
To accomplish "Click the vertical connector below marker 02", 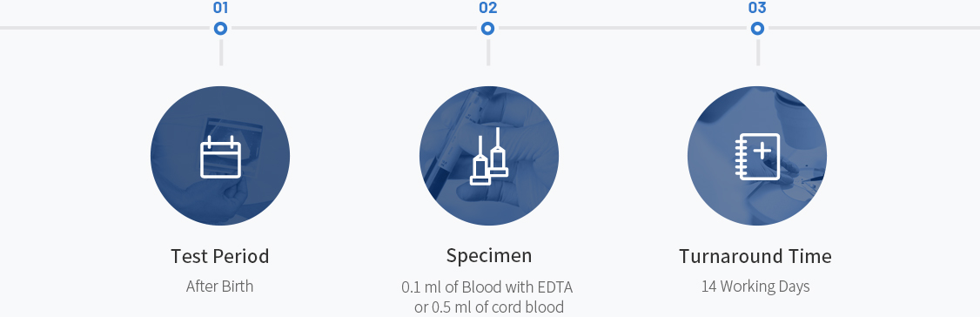I will (x=488, y=51).
